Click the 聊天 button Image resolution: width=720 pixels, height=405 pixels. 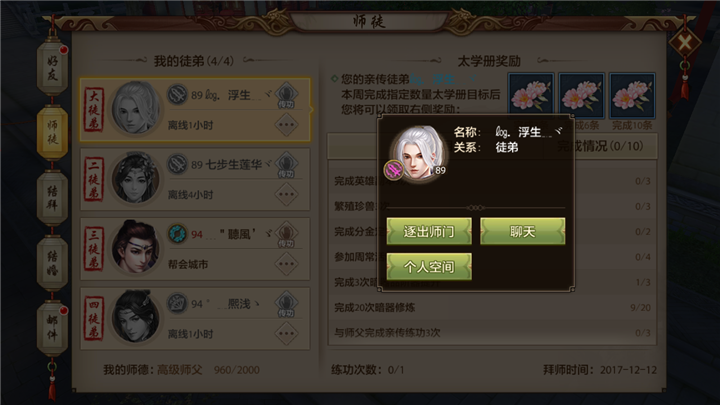click(x=523, y=231)
